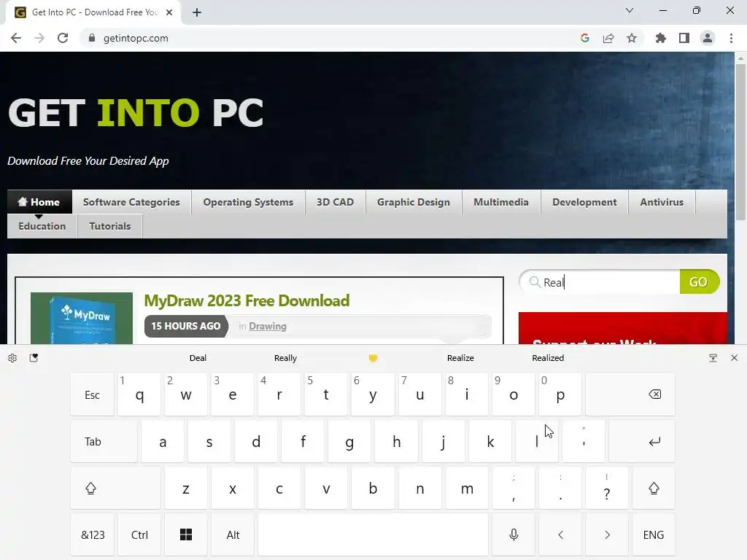
Task: Open 'MyDraw 2023 Free Download' post link
Action: coord(247,300)
